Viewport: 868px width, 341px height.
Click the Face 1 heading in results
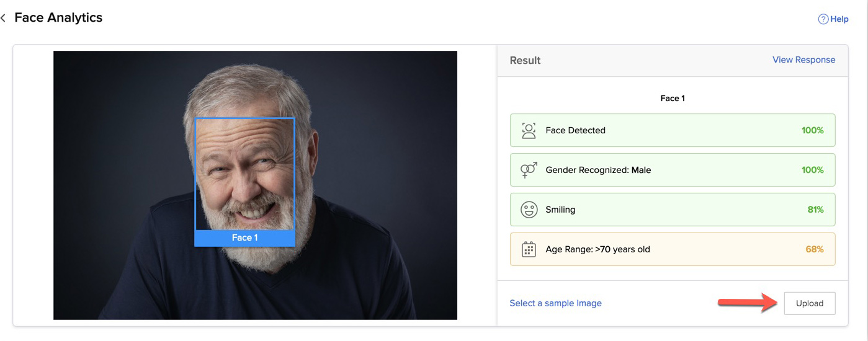point(673,99)
